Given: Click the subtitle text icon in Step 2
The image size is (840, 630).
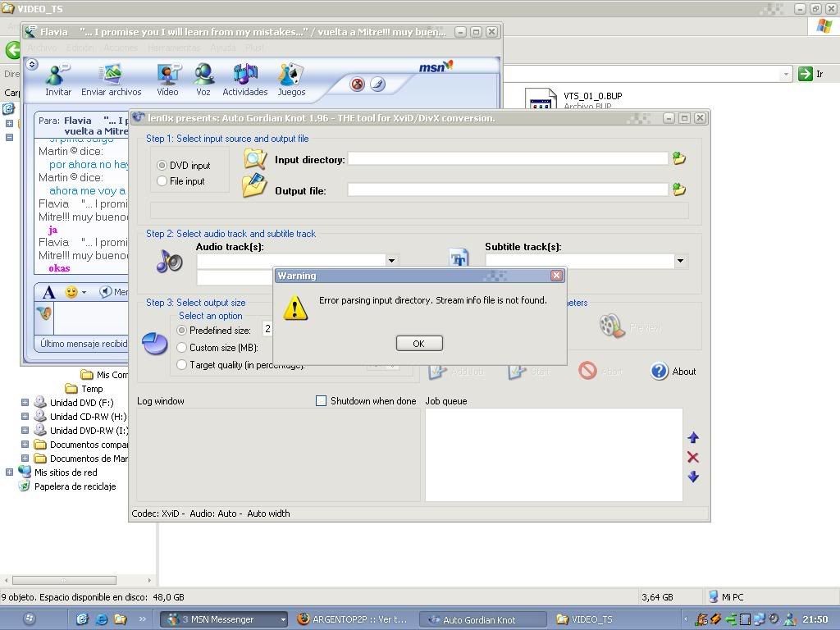Looking at the screenshot, I should 459,258.
